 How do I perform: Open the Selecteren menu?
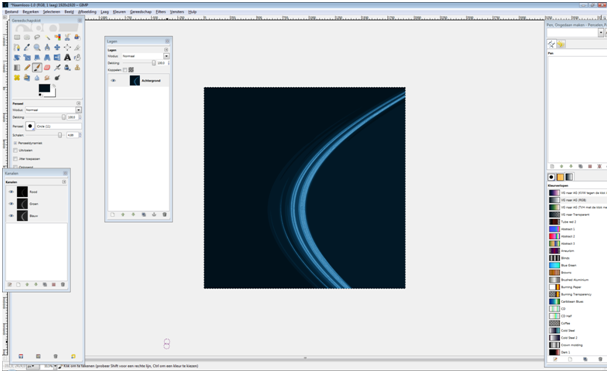tap(51, 12)
